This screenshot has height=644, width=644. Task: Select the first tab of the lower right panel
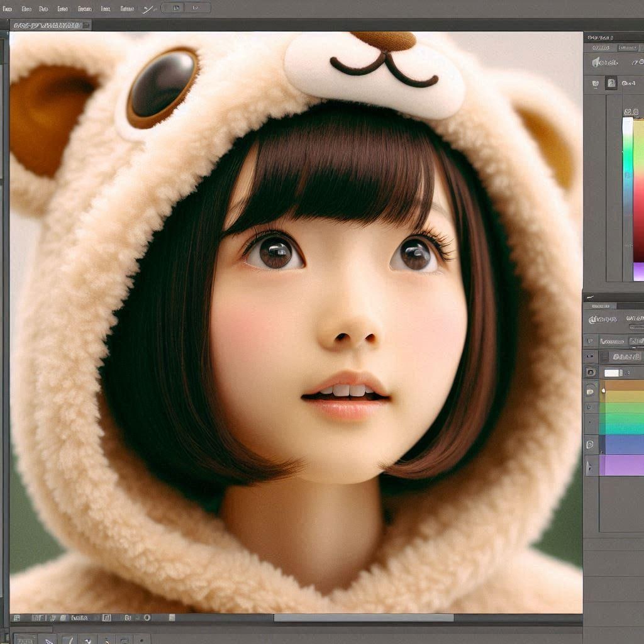click(601, 306)
